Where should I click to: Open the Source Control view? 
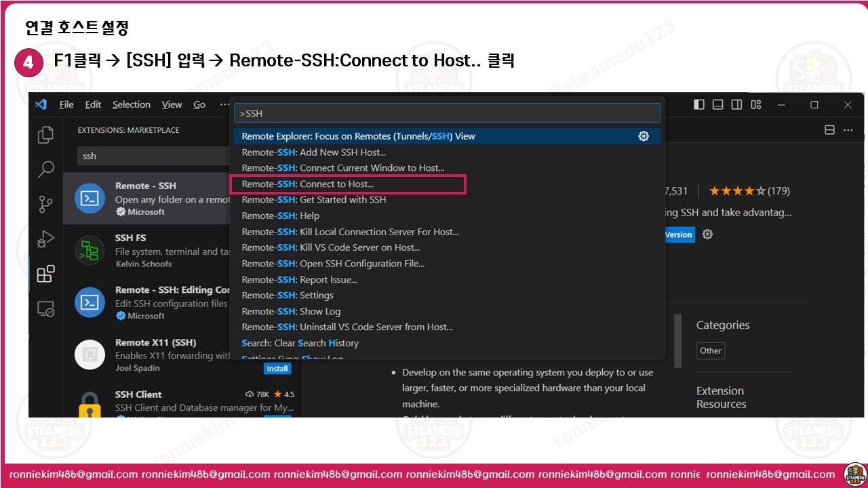pyautogui.click(x=46, y=204)
